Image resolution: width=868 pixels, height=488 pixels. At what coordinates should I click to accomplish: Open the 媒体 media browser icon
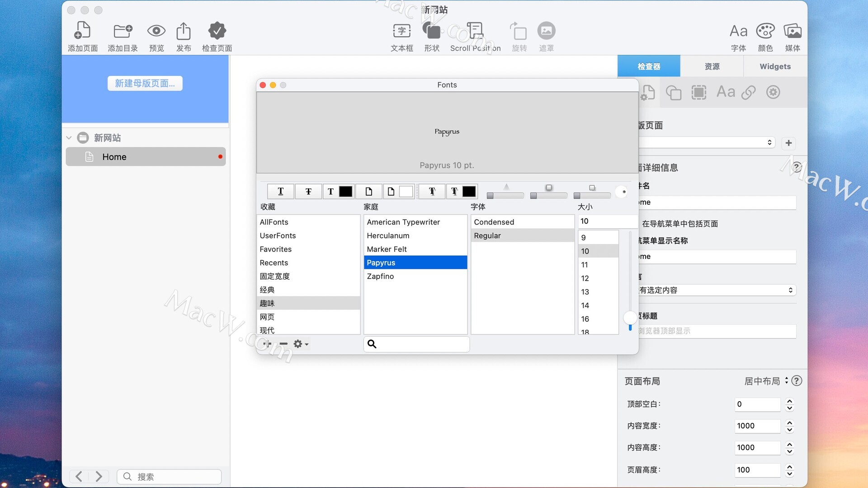tap(793, 31)
